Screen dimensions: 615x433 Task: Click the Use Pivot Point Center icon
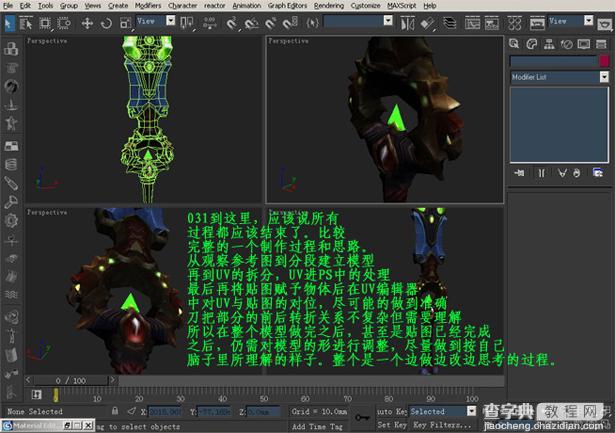coord(187,24)
